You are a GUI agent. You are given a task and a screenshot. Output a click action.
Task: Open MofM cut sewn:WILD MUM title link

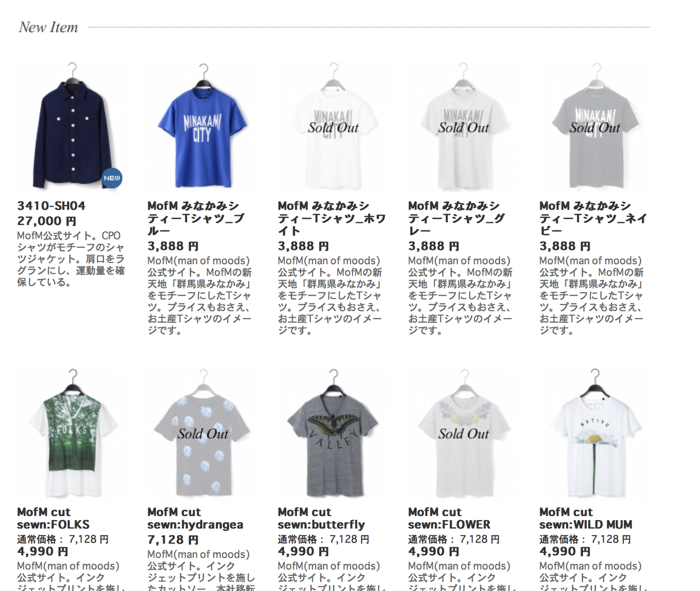tap(586, 518)
